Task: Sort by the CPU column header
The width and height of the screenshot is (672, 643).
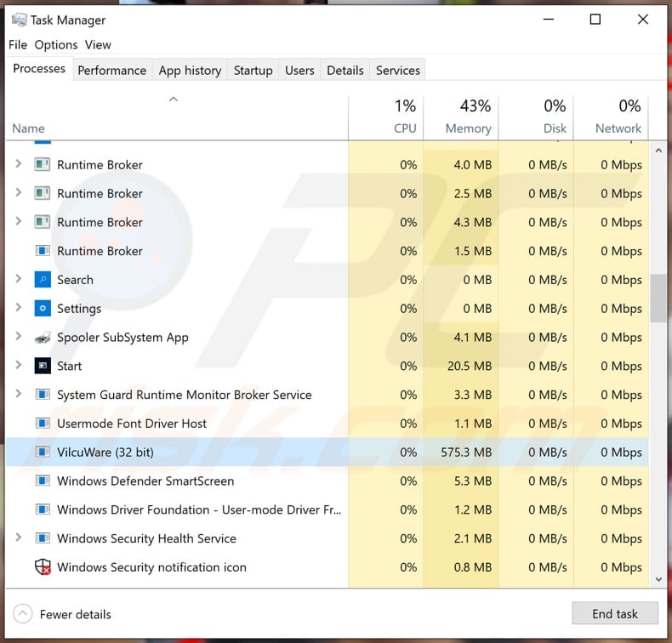Action: 385,117
